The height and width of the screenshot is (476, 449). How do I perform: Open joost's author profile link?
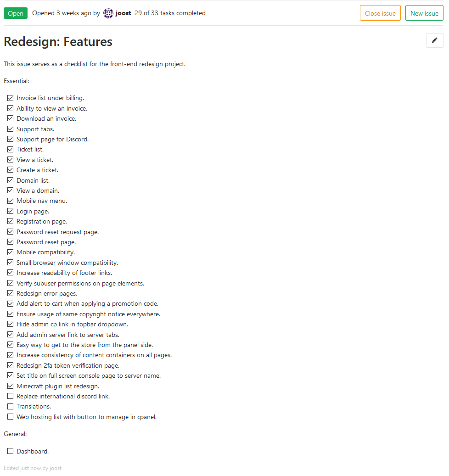pos(123,13)
